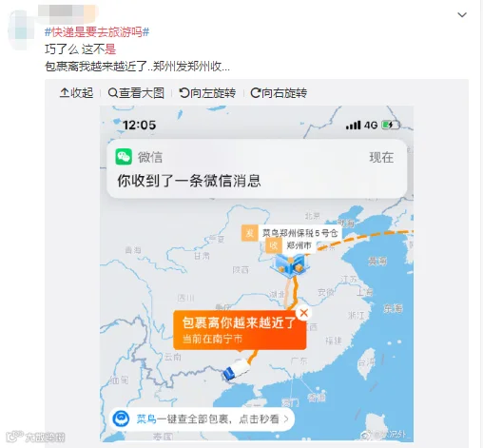
Task: Click the green WeChat app icon
Action: click(124, 157)
